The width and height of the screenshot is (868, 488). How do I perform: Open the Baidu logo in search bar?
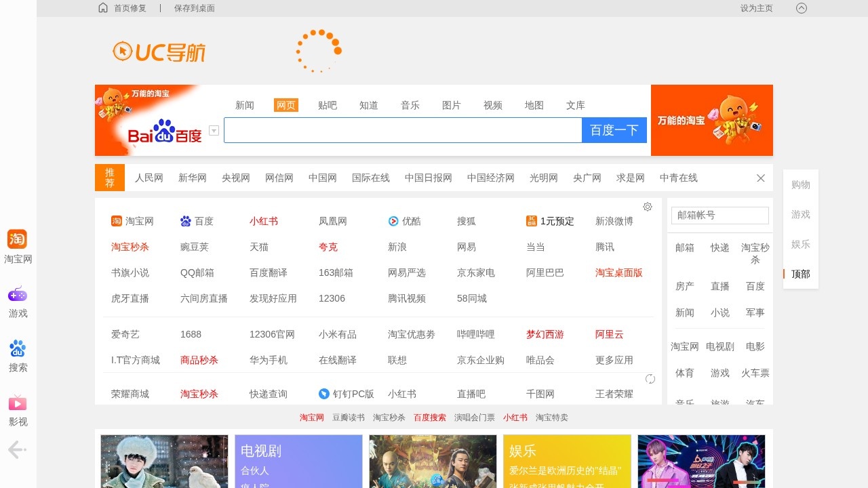(165, 131)
